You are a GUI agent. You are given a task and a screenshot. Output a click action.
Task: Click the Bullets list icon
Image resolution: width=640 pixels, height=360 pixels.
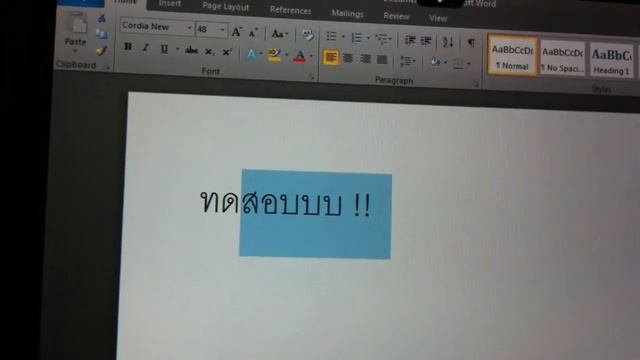click(331, 36)
